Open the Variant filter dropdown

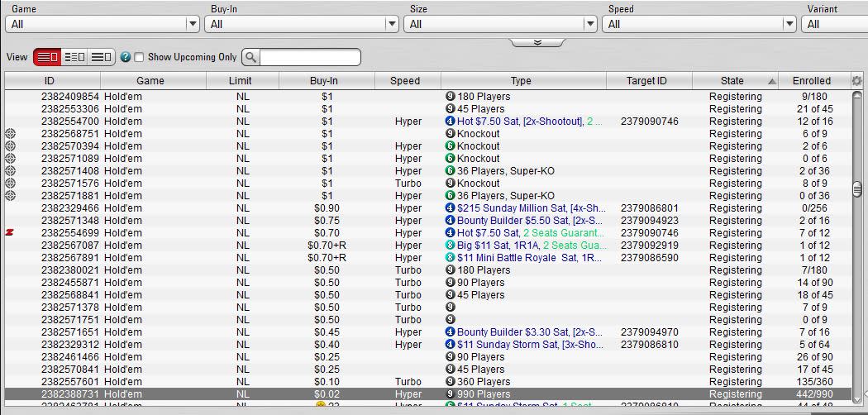pyautogui.click(x=835, y=24)
